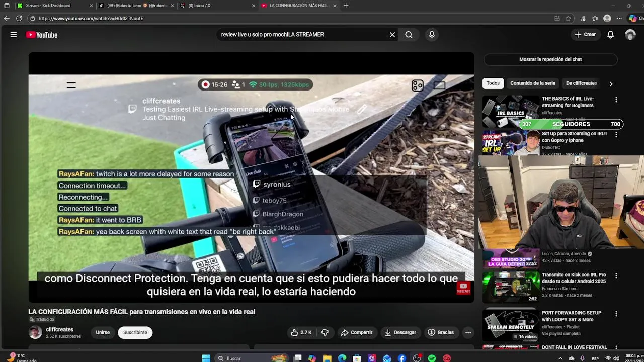Click the Unirse button

103,332
